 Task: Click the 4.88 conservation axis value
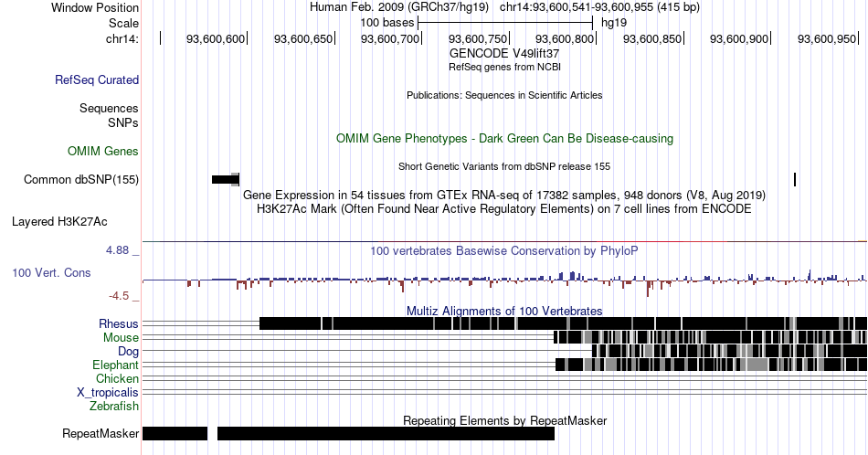[117, 250]
